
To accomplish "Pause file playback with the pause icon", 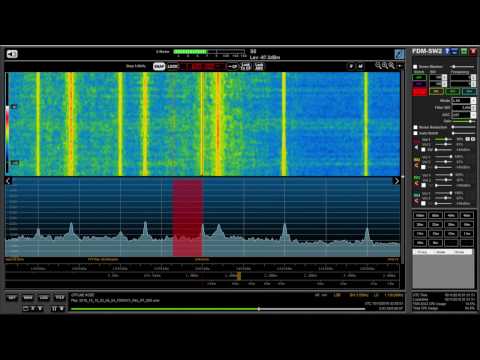I will click(x=54, y=309).
